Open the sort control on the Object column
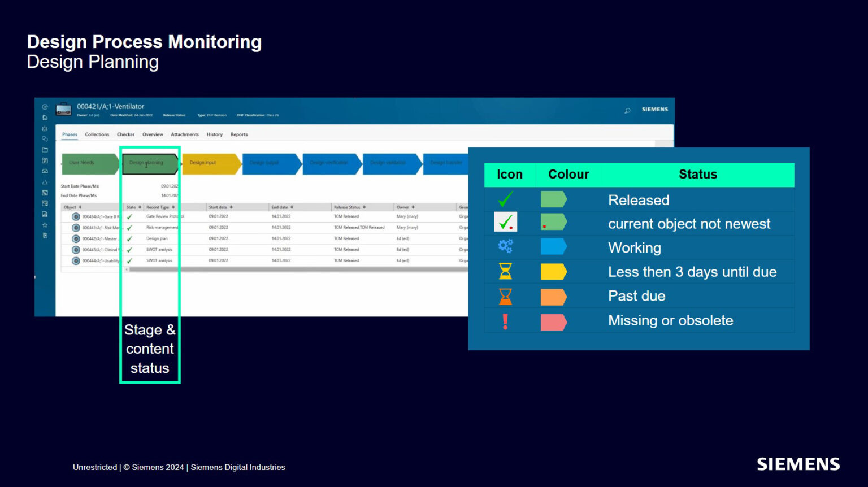868x487 pixels. 79,207
